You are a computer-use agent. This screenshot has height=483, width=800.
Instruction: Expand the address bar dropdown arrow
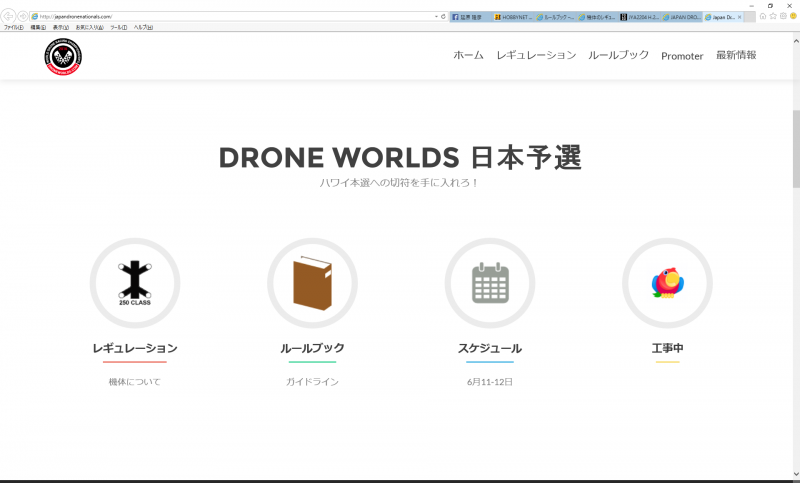click(x=435, y=17)
